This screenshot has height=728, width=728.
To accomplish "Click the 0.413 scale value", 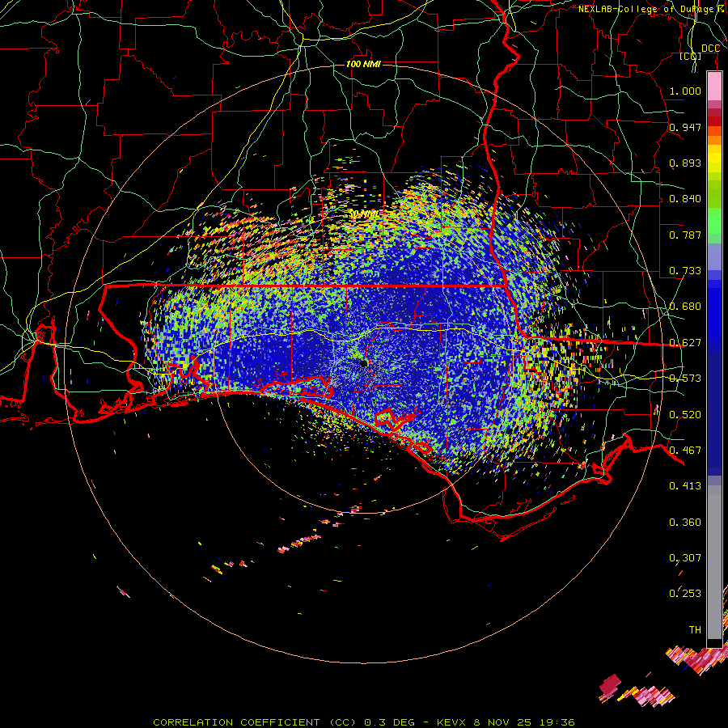I will [x=685, y=486].
